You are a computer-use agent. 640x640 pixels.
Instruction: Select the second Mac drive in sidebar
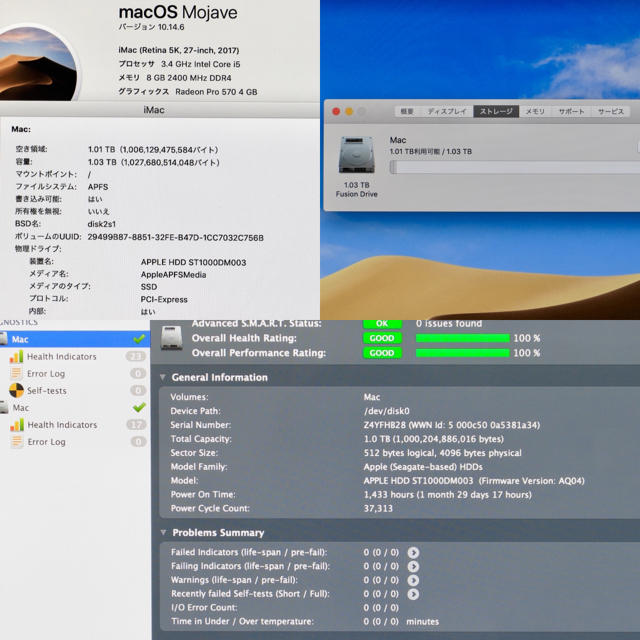(x=75, y=407)
